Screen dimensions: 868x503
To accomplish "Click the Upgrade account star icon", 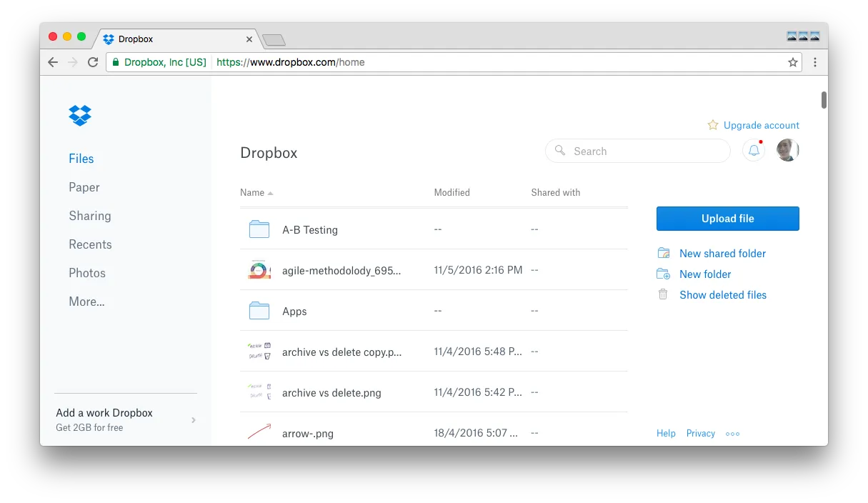I will tap(713, 125).
